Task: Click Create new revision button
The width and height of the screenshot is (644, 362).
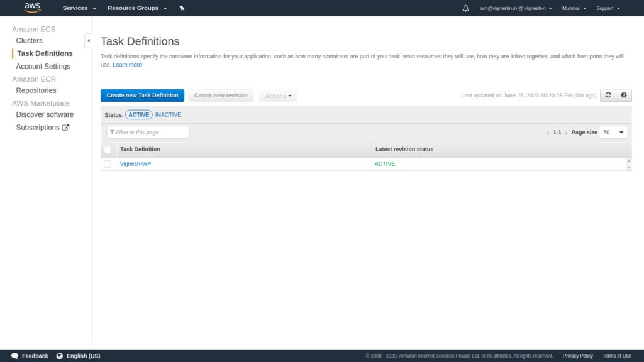Action: pos(221,96)
